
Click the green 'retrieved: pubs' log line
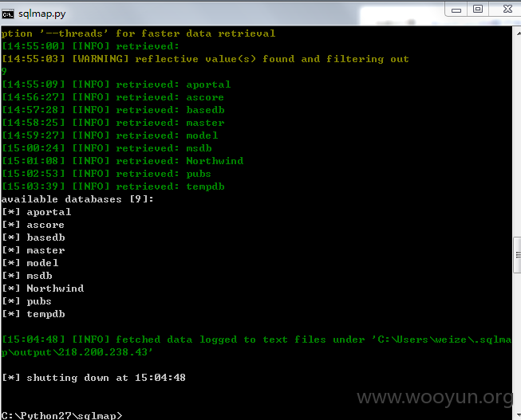click(x=106, y=174)
